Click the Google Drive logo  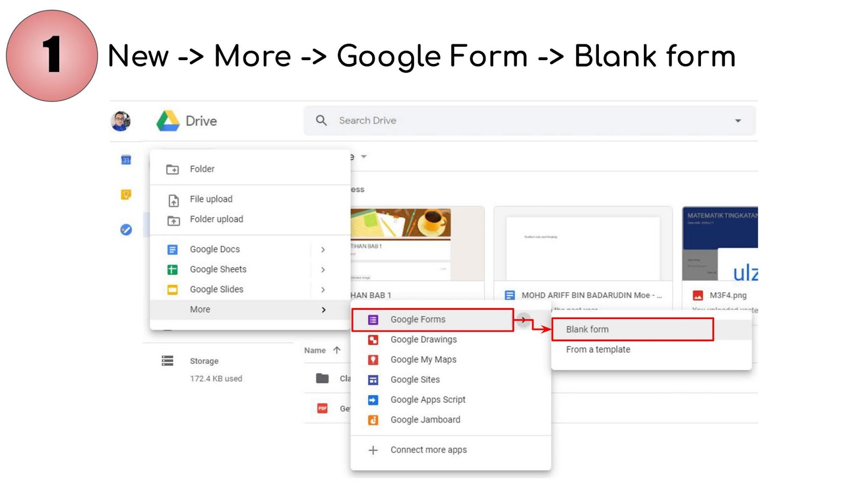[x=168, y=120]
